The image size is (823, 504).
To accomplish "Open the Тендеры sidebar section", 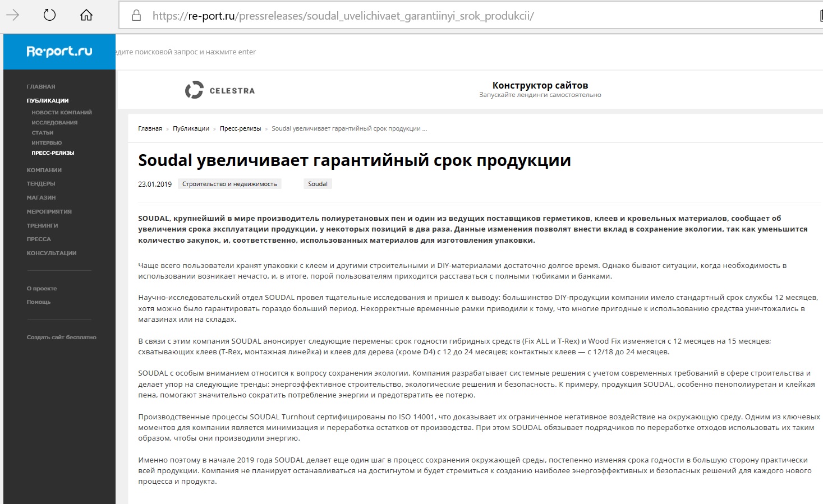I will coord(41,184).
